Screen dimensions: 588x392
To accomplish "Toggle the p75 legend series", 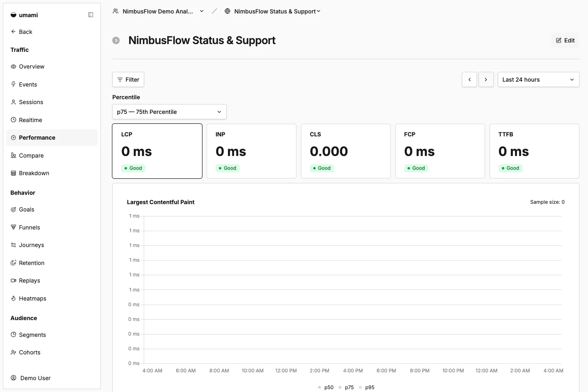I will [x=346, y=387].
